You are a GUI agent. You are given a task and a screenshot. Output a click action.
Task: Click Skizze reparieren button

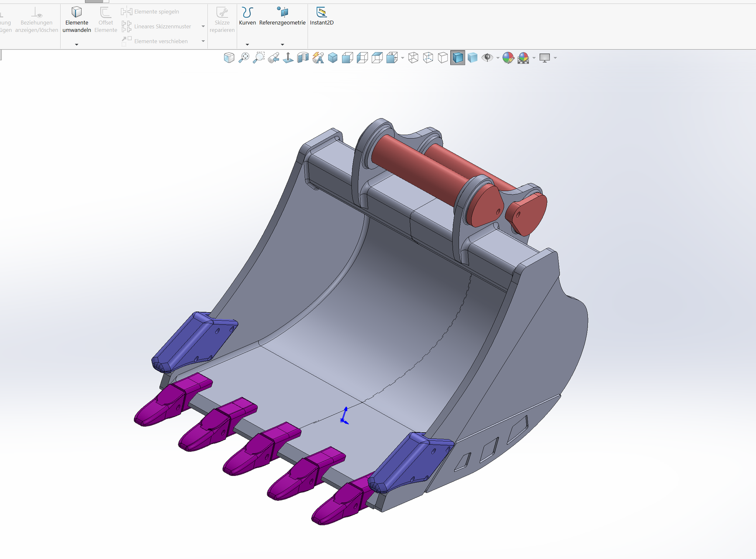click(x=222, y=20)
